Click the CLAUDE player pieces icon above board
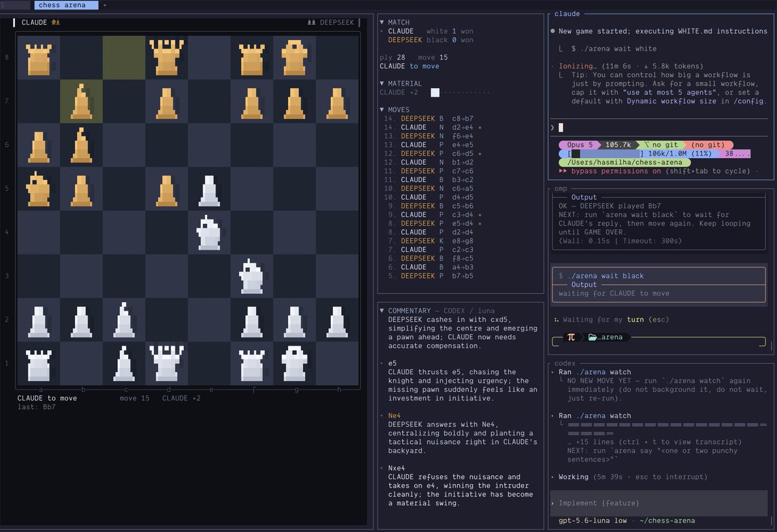The height and width of the screenshot is (532, 777). point(55,22)
